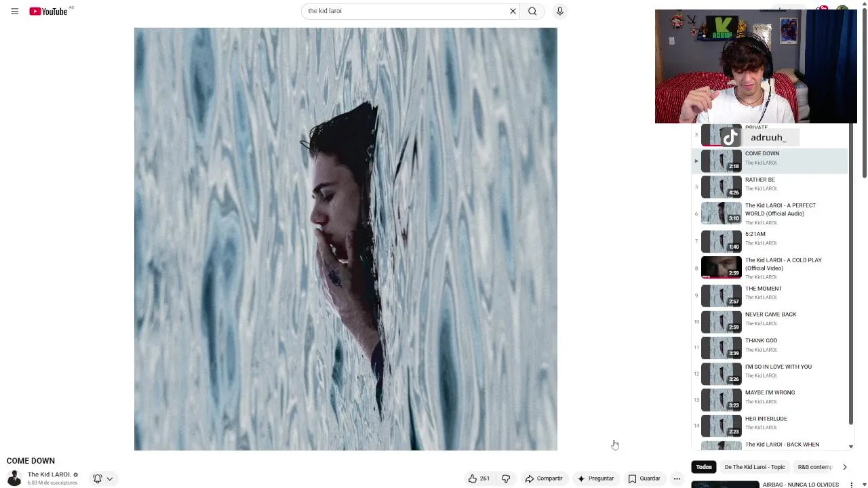Open The Kid LAROI channel avatar
Image resolution: width=868 pixels, height=488 pixels.
(x=14, y=478)
